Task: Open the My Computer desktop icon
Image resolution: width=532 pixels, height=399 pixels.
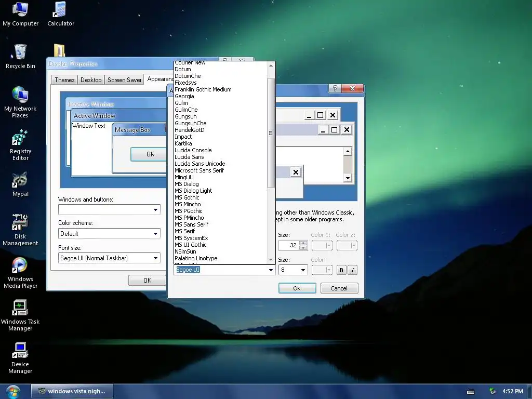Action: [20, 14]
